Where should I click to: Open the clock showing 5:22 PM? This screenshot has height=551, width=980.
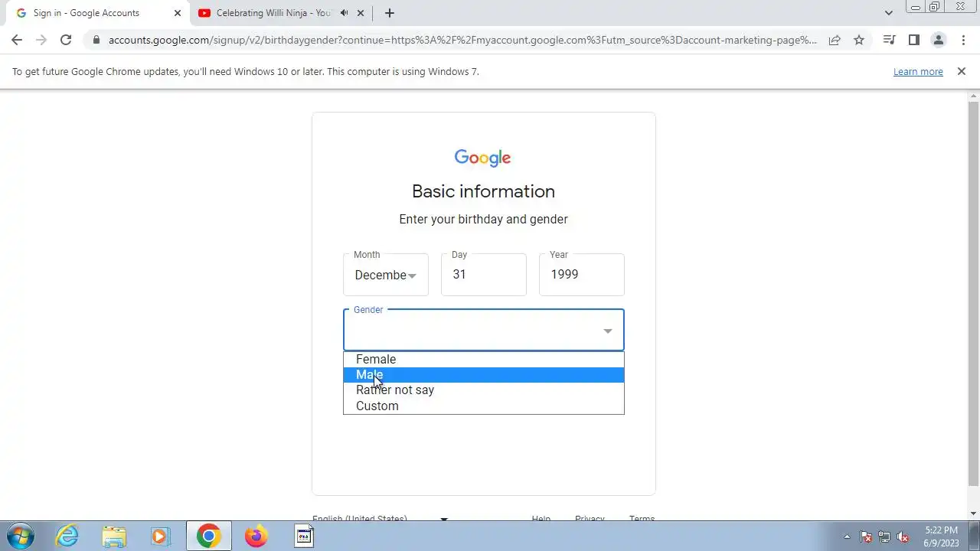[x=941, y=536]
